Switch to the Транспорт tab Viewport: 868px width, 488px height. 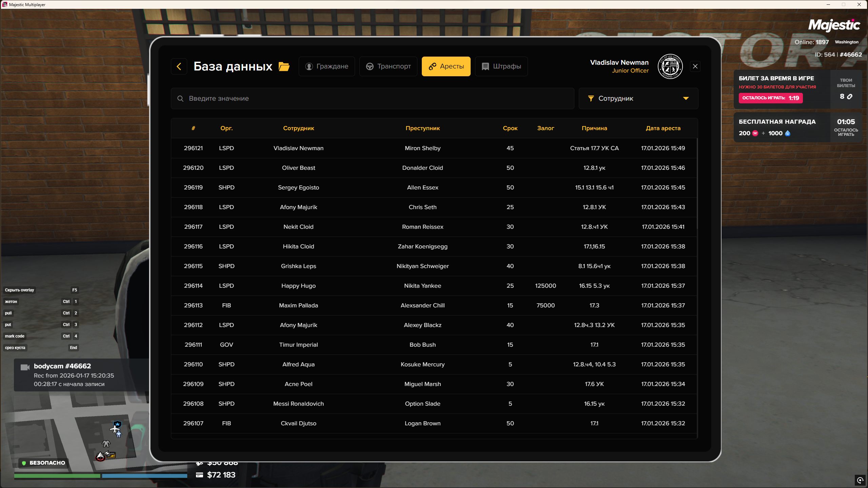click(388, 66)
